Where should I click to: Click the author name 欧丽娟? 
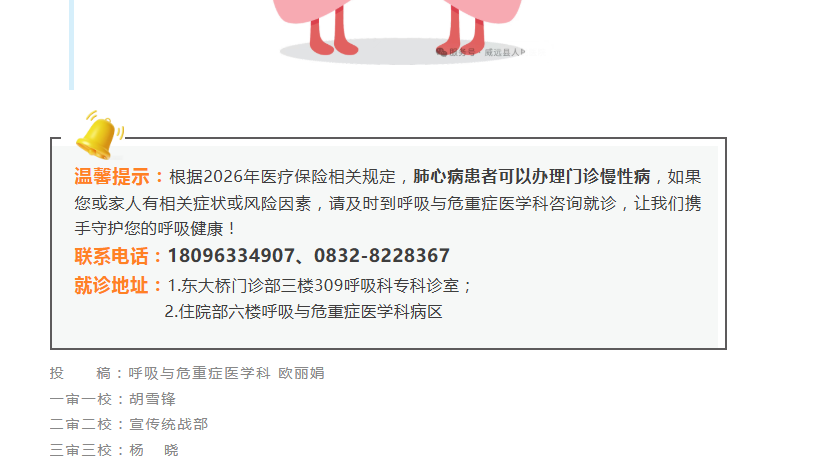tap(301, 373)
